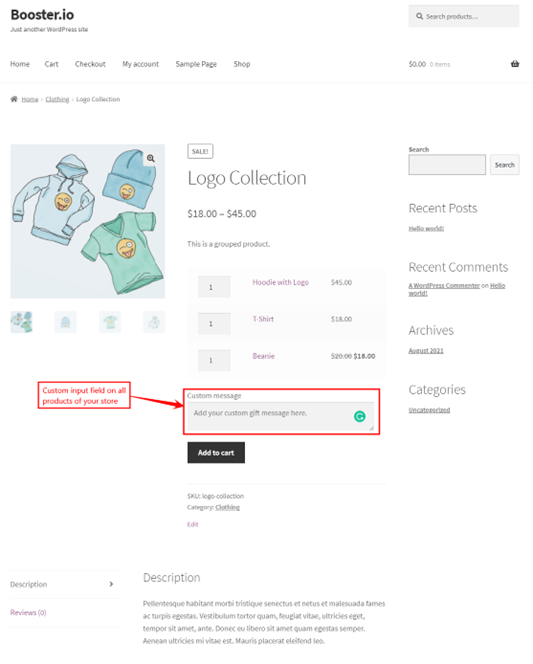Select the hoodie thumbnail image
This screenshot has width=533, height=664.
pyautogui.click(x=154, y=322)
